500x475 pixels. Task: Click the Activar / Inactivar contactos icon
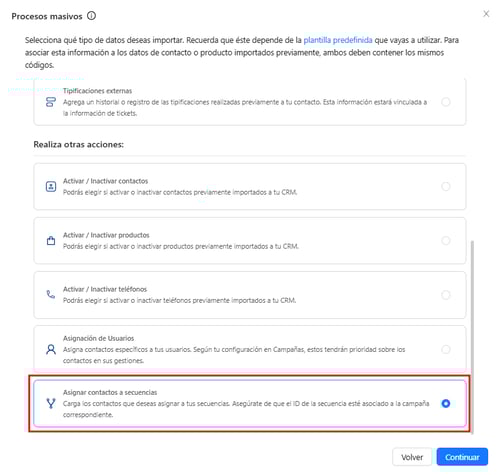coord(51,186)
